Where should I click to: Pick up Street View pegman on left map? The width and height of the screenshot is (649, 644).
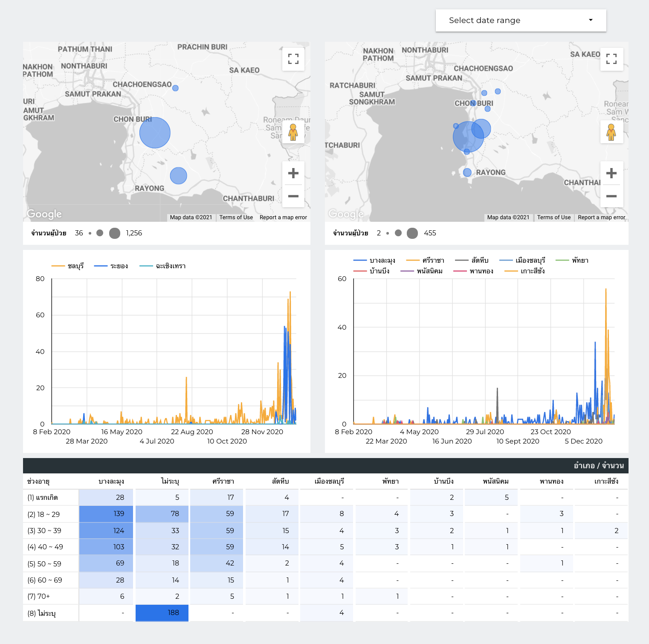point(293,132)
